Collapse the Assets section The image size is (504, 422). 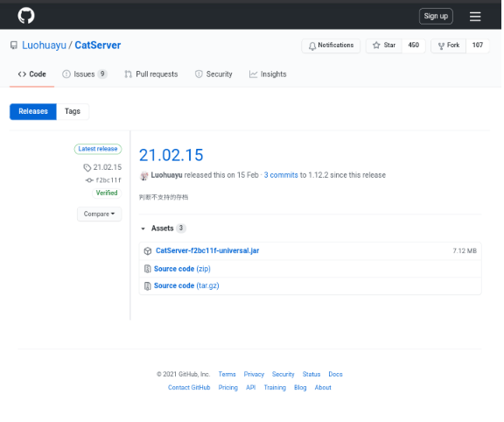pyautogui.click(x=164, y=229)
